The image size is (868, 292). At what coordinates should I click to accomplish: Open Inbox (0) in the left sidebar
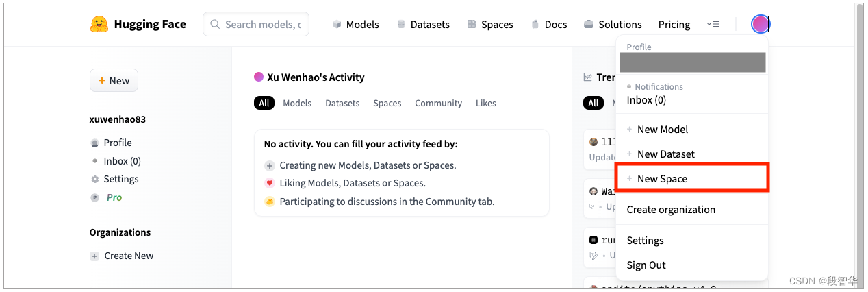click(x=115, y=161)
